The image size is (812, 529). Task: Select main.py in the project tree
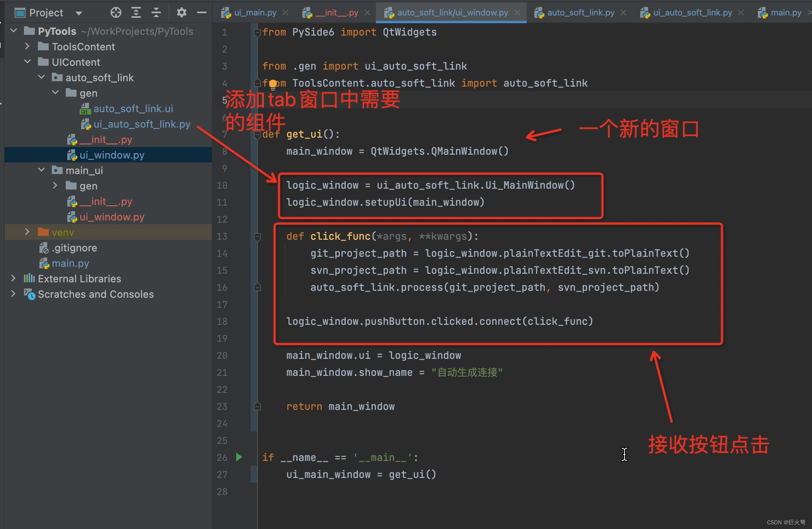coord(70,263)
